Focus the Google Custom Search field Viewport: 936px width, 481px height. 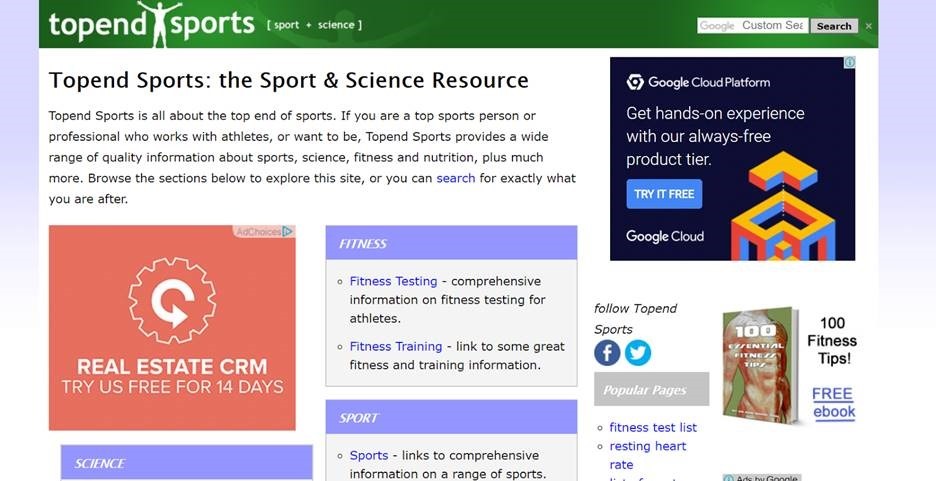(752, 26)
